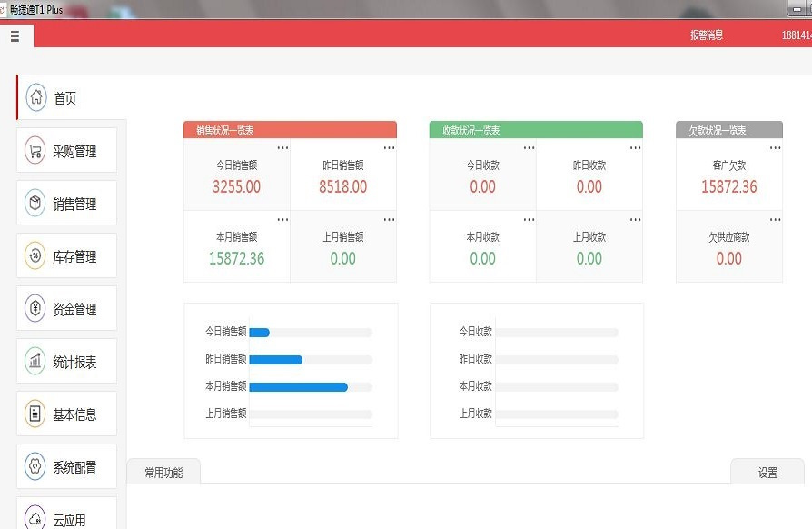Image resolution: width=812 pixels, height=529 pixels.
Task: Click the account number 188141 in the header
Action: (797, 35)
